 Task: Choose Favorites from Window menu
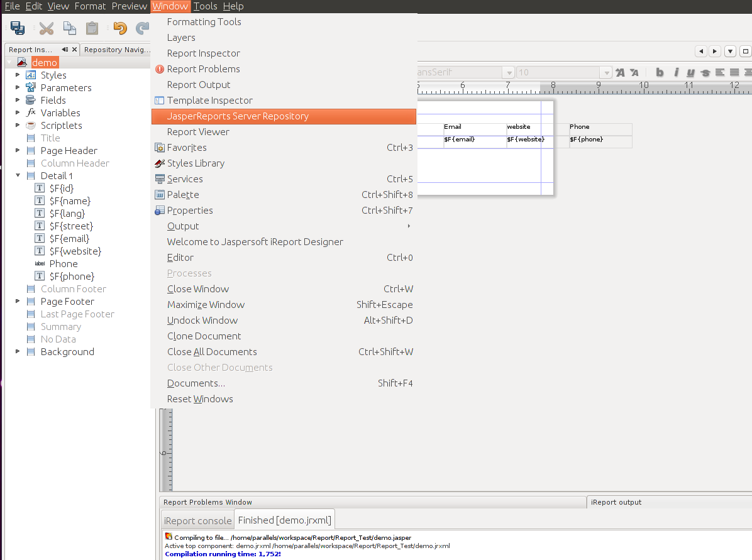pyautogui.click(x=284, y=148)
